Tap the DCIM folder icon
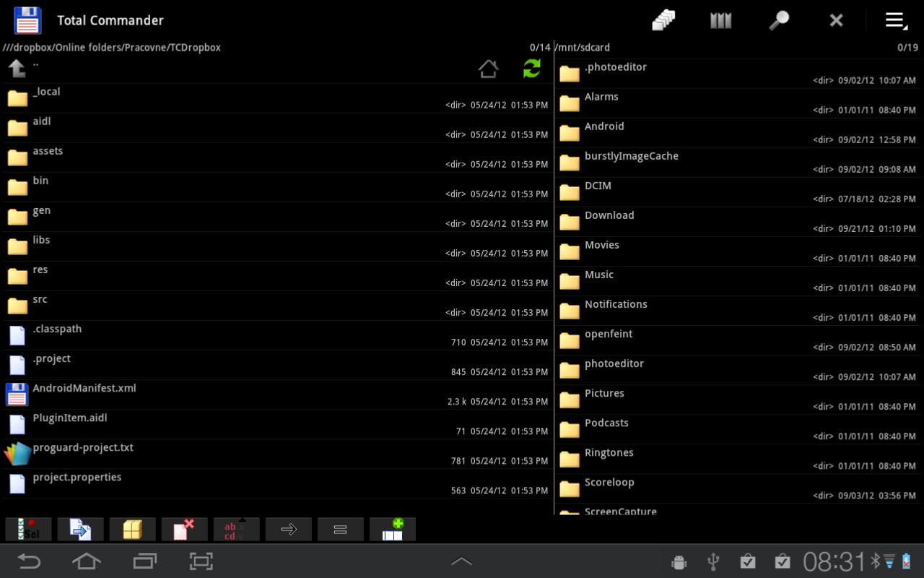 coord(570,192)
